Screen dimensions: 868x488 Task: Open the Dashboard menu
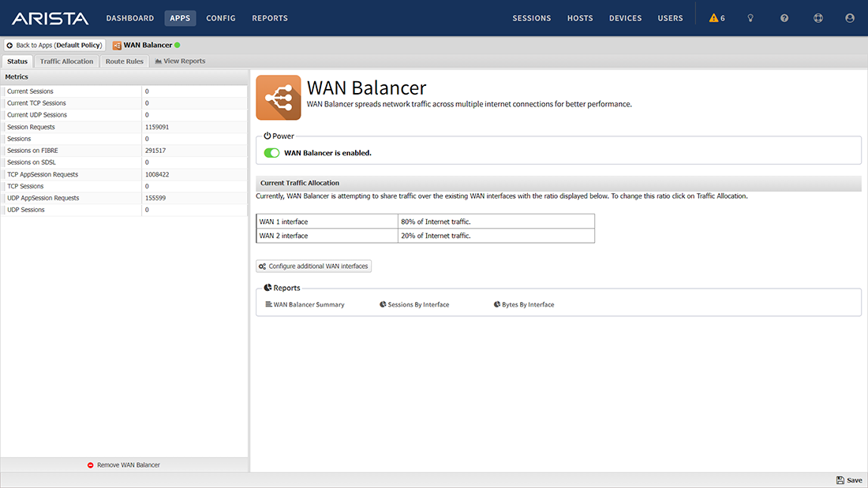pyautogui.click(x=130, y=18)
